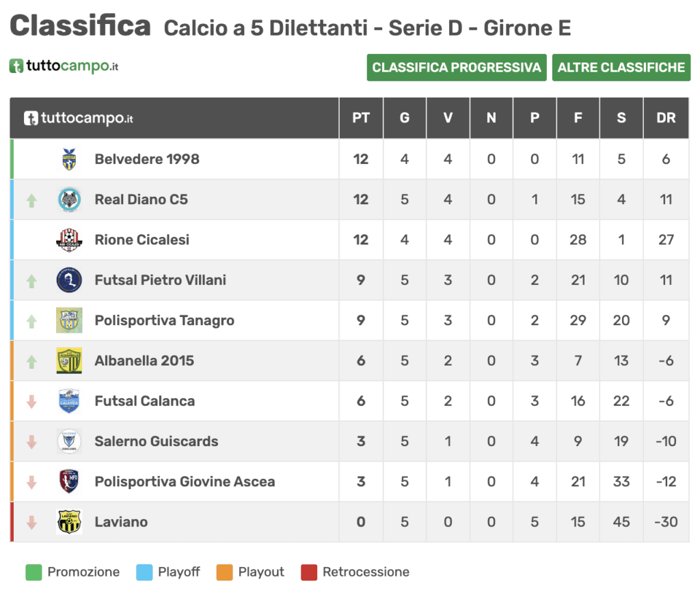Click the PT column header
Screen dimensions: 700x597
(361, 117)
